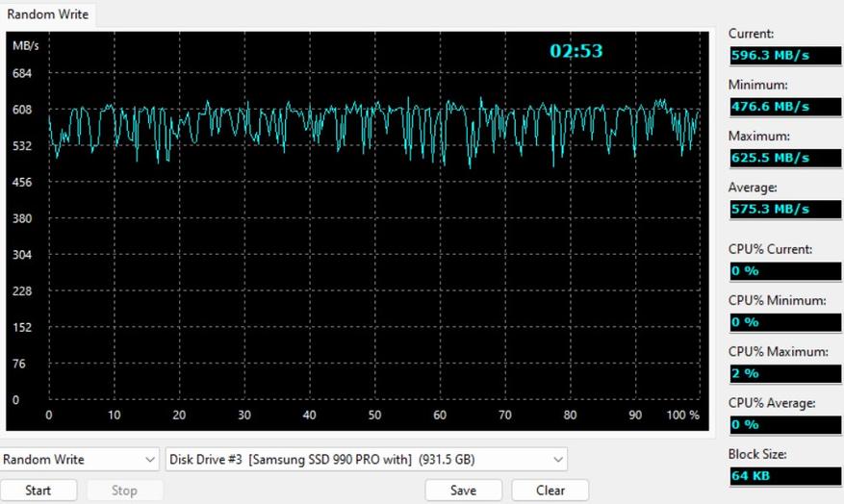This screenshot has width=844, height=504.
Task: Click the 228 y-axis label
Action: pyautogui.click(x=22, y=291)
